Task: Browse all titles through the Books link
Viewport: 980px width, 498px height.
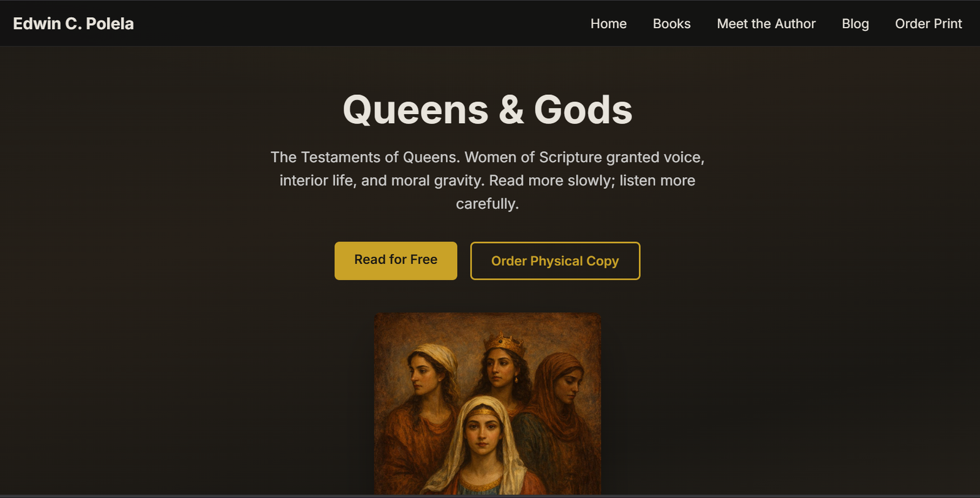Action: 671,24
